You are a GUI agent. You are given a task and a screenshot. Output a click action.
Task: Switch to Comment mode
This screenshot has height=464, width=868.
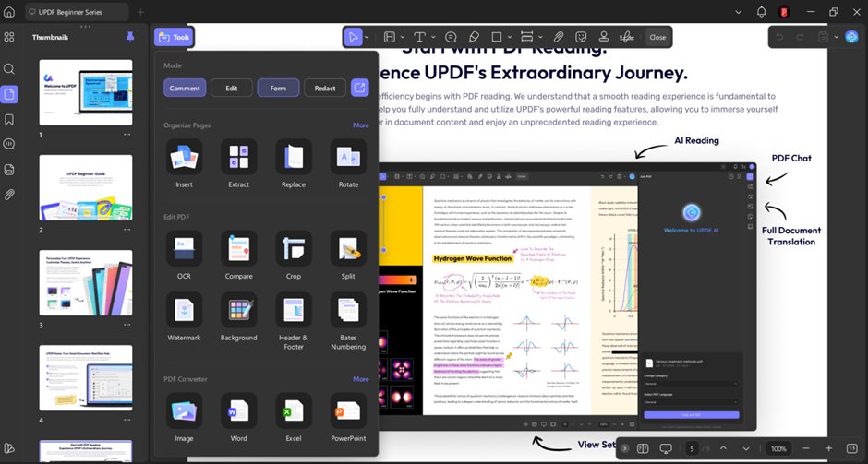coord(185,88)
